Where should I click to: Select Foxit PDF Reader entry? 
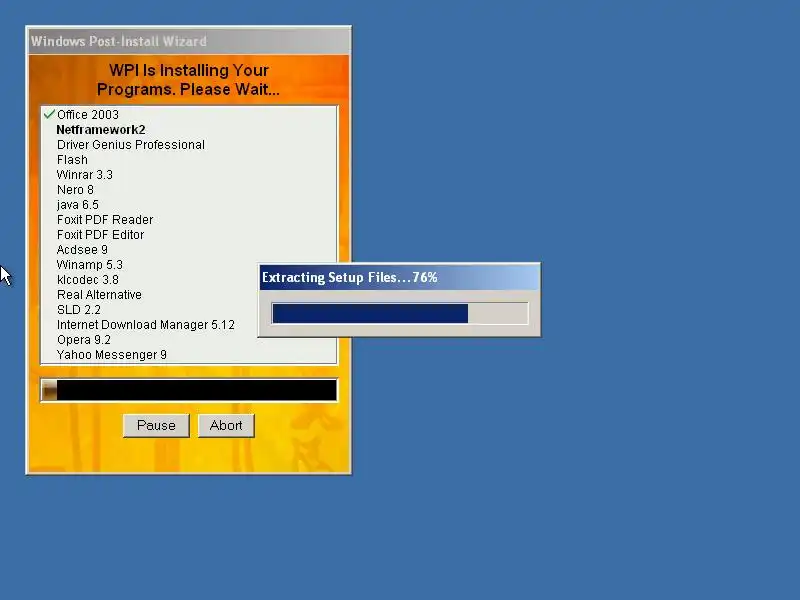105,219
